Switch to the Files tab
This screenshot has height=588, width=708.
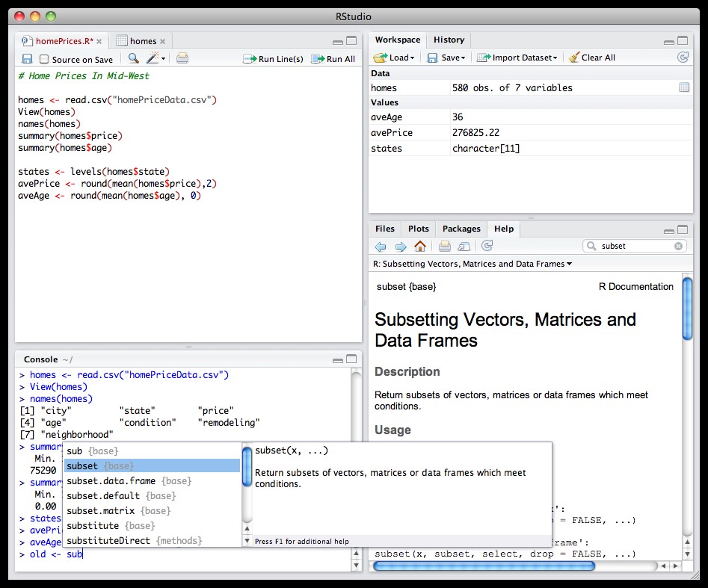click(385, 229)
